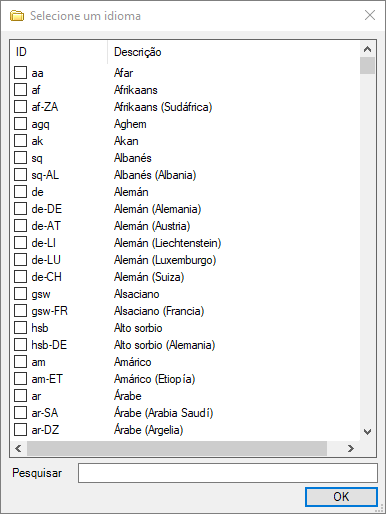Click the vertical scrollbar thumb
Screen dimensions: 386x514
pos(368,65)
